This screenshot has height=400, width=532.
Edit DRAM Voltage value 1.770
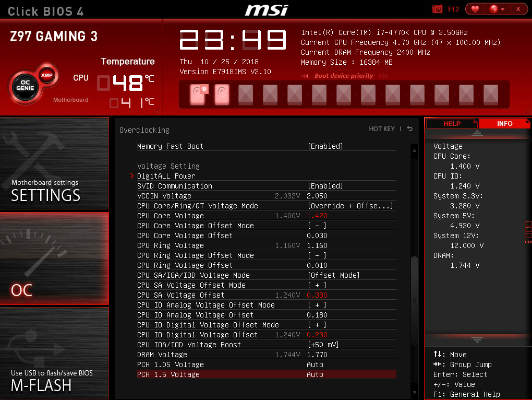click(x=317, y=355)
